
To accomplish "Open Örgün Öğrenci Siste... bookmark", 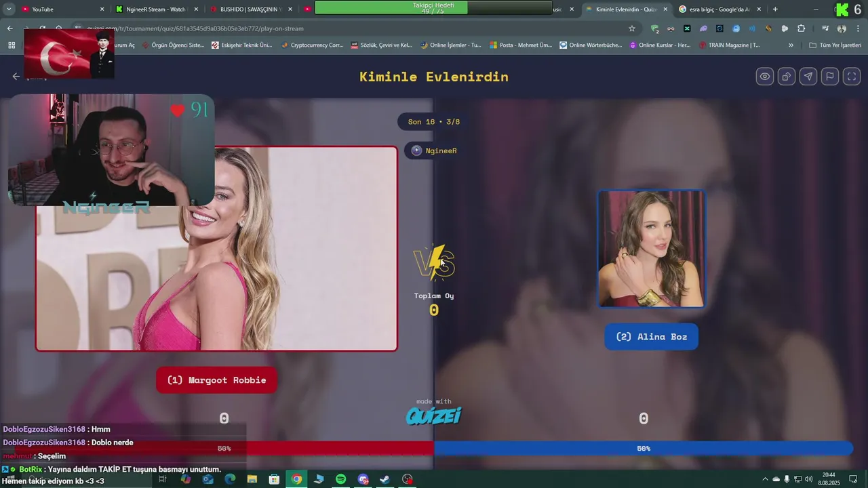I will click(172, 45).
